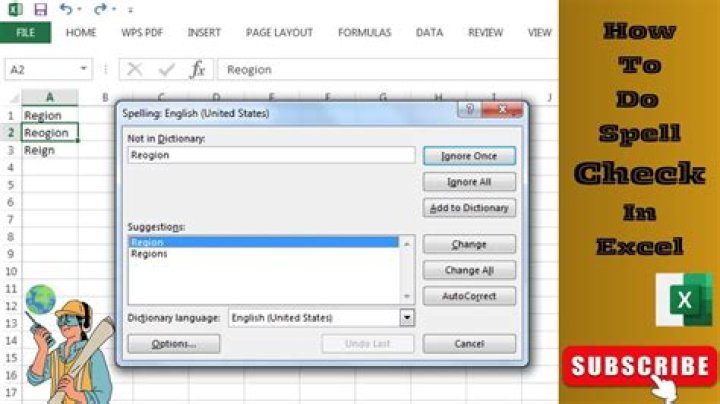The height and width of the screenshot is (404, 720).
Task: Switch to the PAGE LAYOUT tab
Action: point(279,32)
